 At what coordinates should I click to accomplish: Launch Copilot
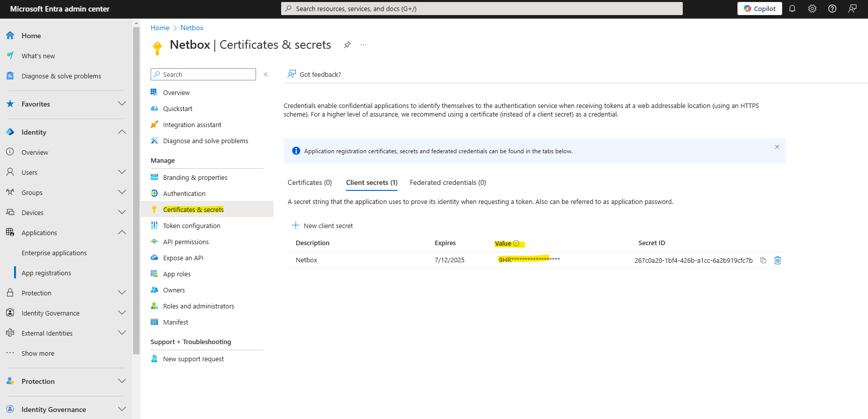[x=760, y=9]
